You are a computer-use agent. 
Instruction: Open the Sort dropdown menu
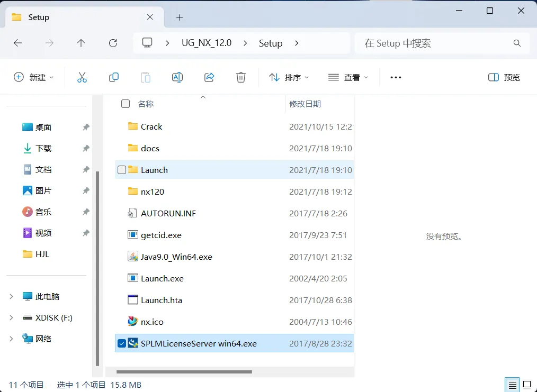pos(289,77)
